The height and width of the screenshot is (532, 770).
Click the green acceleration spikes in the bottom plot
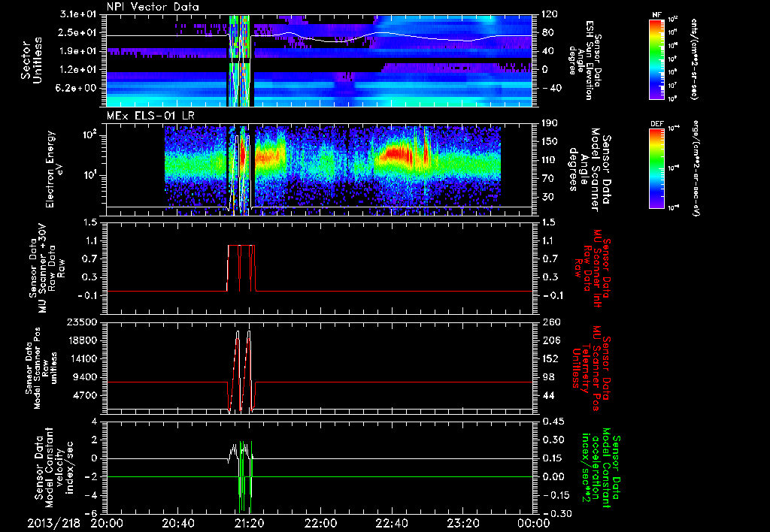[245, 476]
